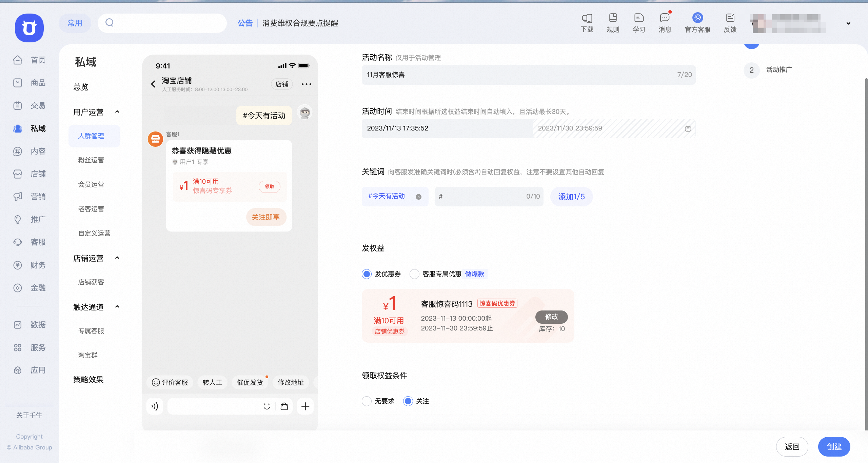The width and height of the screenshot is (868, 463).
Task: Contact 官方客服 via its icon
Action: (697, 18)
